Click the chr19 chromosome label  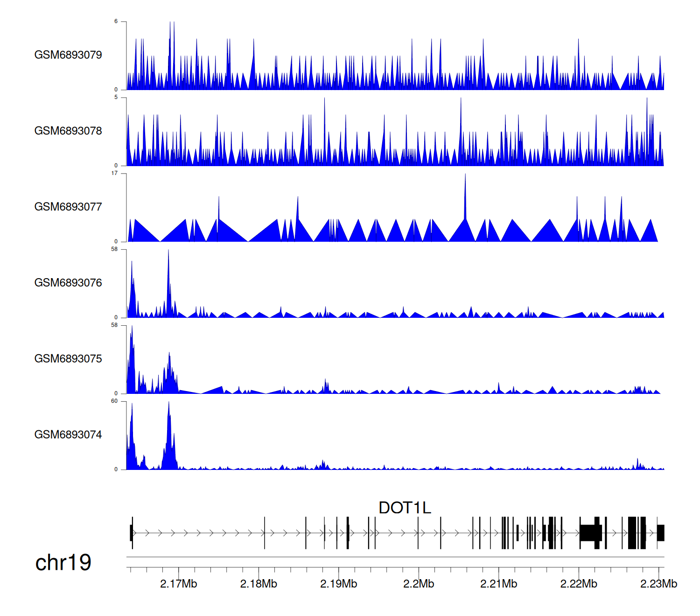click(63, 562)
